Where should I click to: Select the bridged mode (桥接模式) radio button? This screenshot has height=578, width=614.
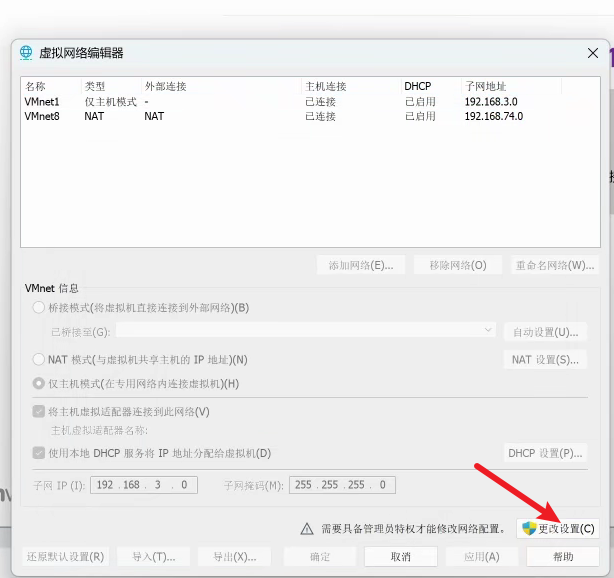tap(38, 307)
